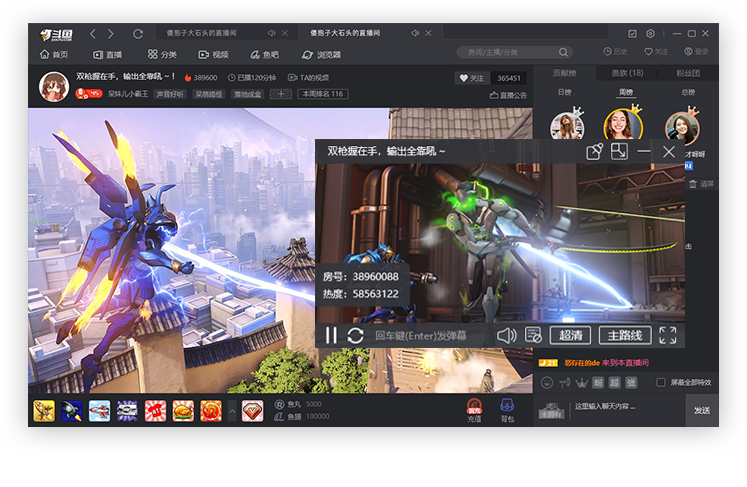Click the silver-crowned contributor avatar
This screenshot has height=487, width=747.
click(567, 125)
